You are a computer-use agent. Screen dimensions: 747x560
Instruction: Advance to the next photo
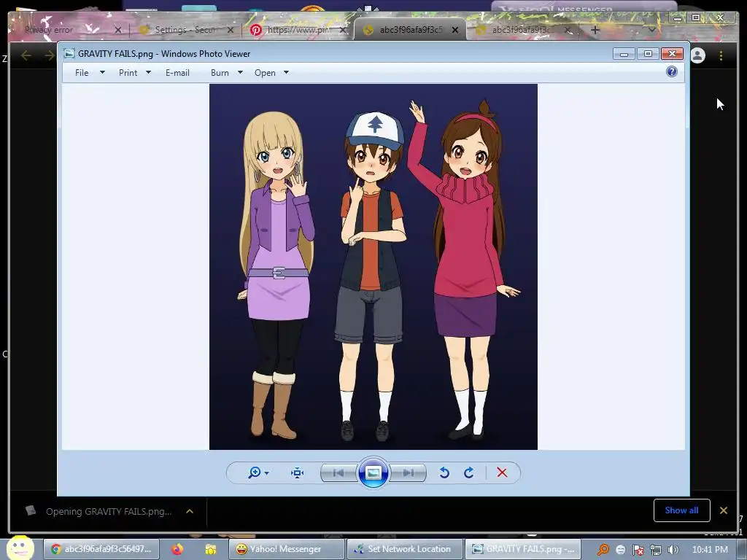click(x=408, y=472)
